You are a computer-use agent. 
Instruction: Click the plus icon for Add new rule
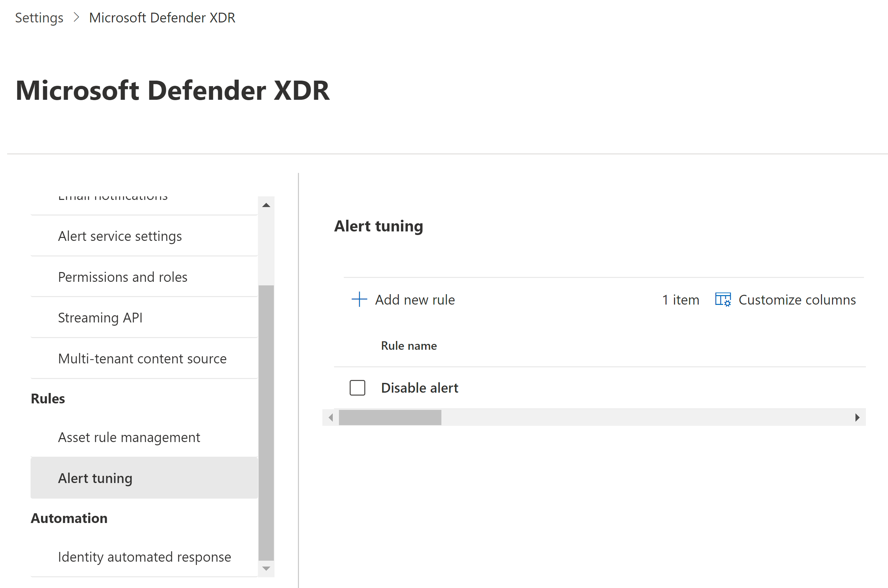pos(359,299)
